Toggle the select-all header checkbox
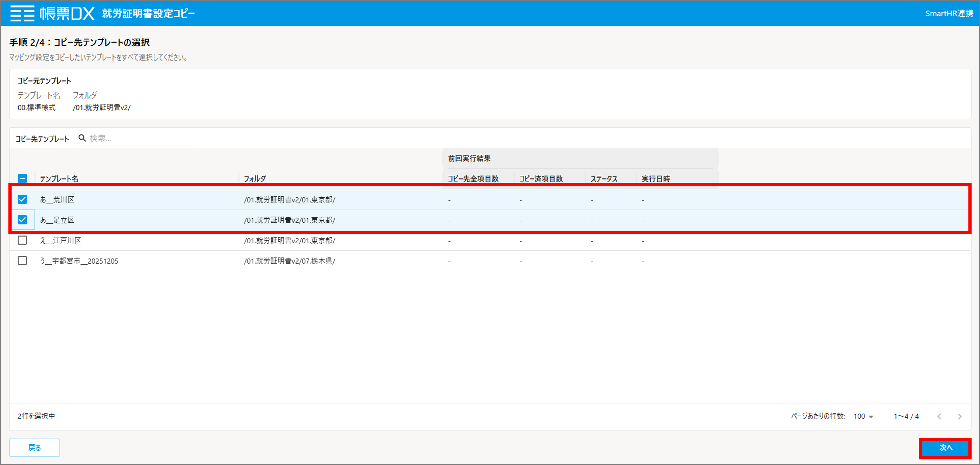 point(22,178)
